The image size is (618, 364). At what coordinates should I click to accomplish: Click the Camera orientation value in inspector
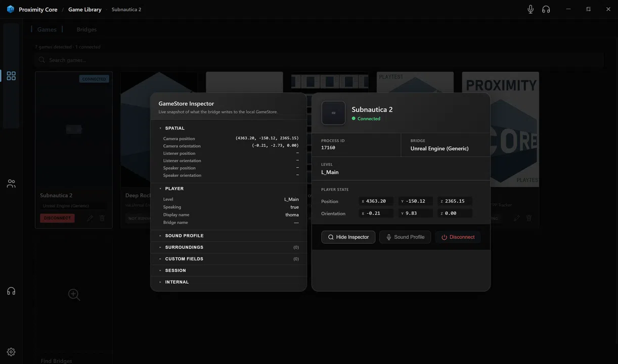coord(275,146)
